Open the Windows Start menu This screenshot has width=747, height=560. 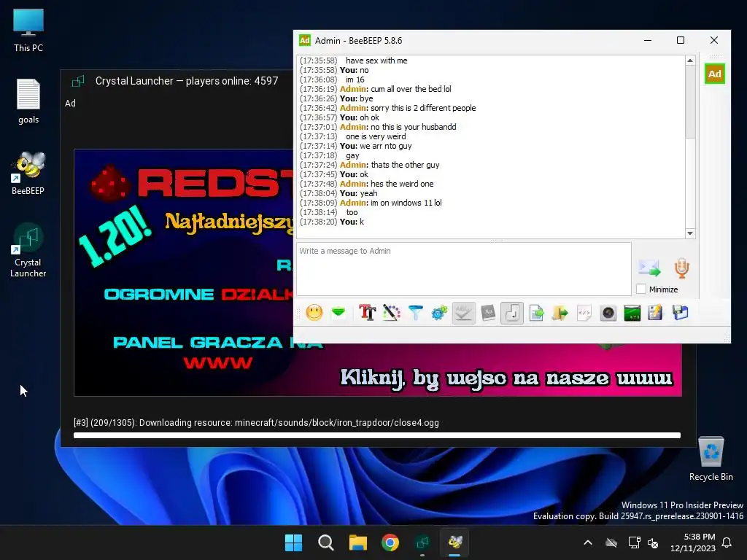click(293, 542)
